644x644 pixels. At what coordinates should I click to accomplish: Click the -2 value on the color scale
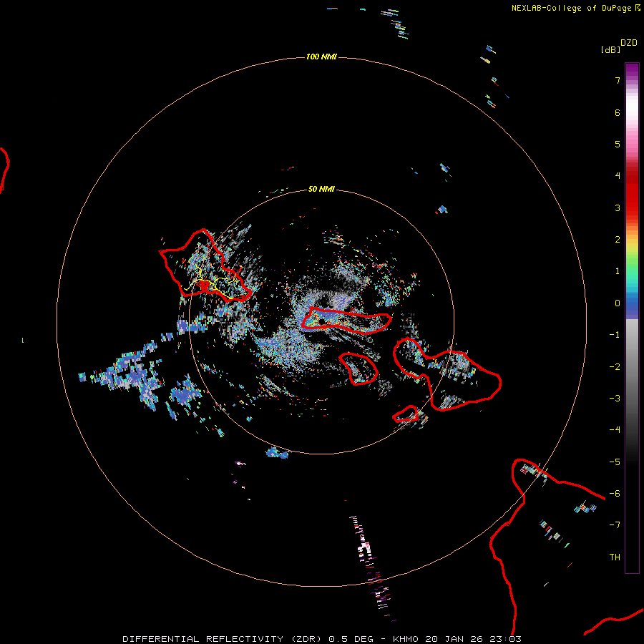615,367
